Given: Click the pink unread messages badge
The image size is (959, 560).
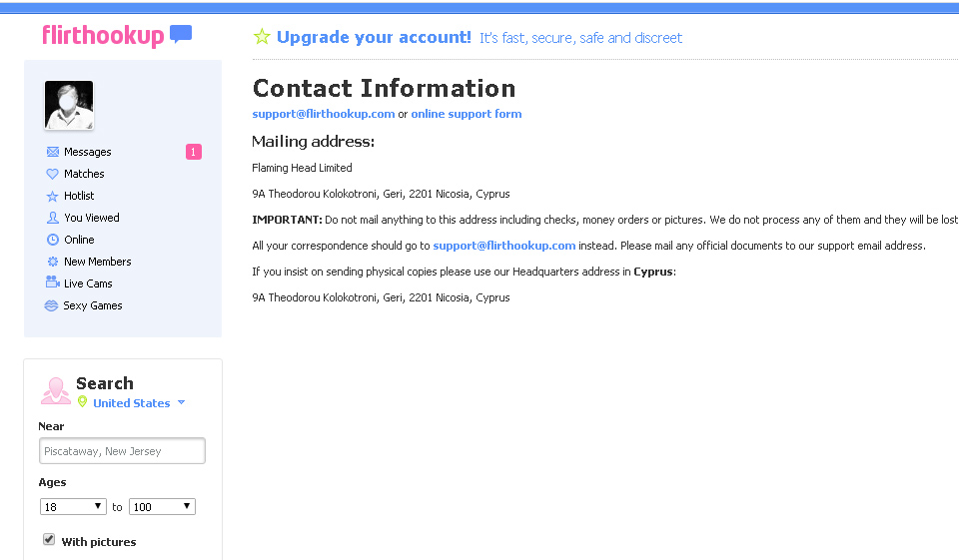Looking at the screenshot, I should point(194,152).
